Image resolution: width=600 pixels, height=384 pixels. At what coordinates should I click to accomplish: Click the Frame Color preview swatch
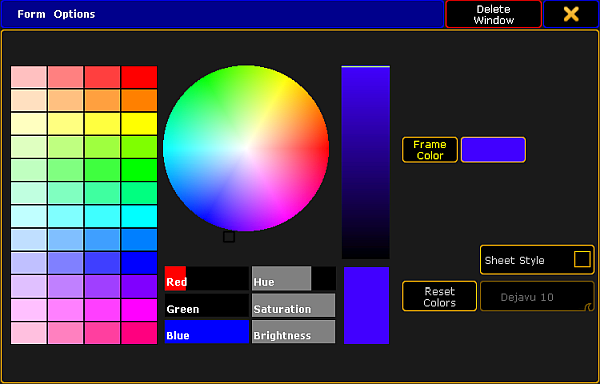(493, 150)
